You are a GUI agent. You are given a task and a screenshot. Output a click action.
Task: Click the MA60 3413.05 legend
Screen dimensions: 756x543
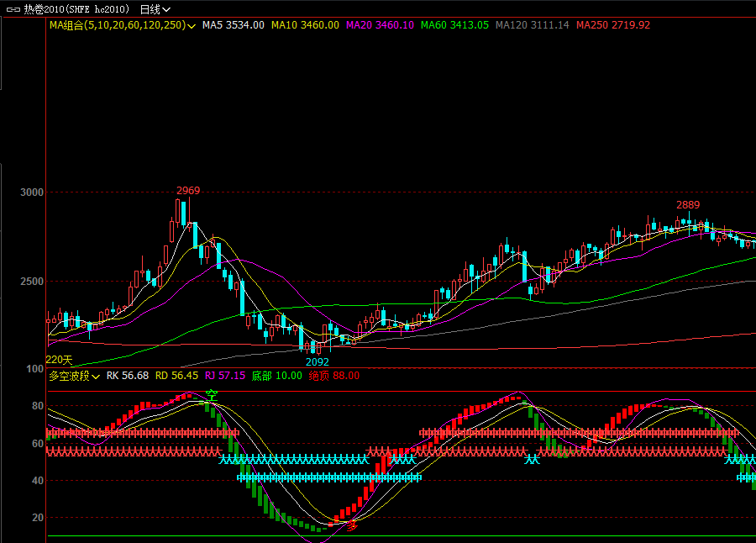coord(454,25)
